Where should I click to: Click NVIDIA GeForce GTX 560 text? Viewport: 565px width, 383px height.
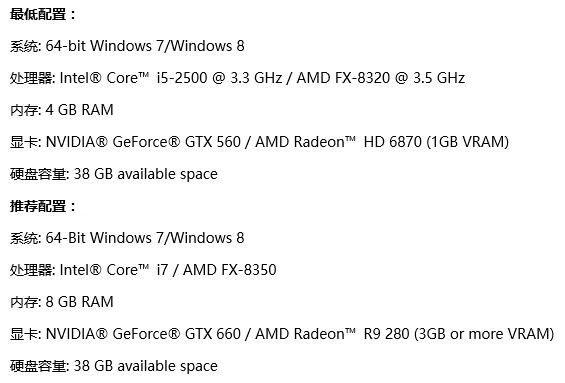tap(143, 142)
